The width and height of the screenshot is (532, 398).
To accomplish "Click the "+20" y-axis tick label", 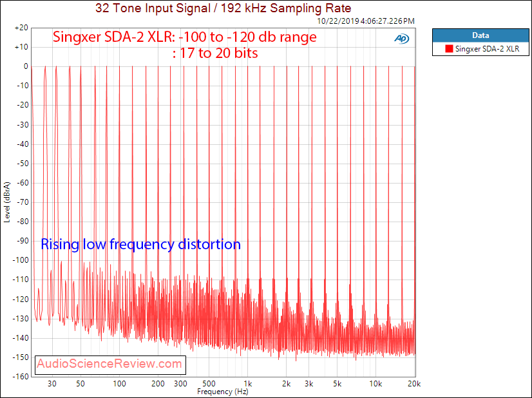I will click(21, 28).
